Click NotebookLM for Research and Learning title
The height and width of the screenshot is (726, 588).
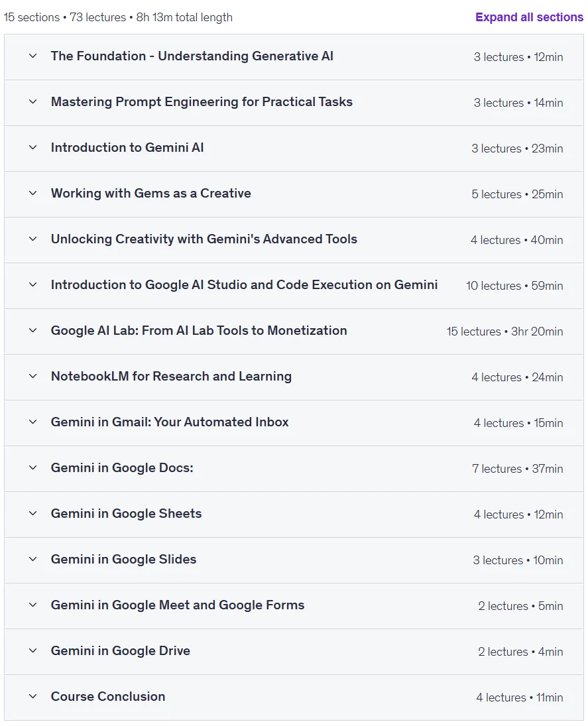click(171, 376)
